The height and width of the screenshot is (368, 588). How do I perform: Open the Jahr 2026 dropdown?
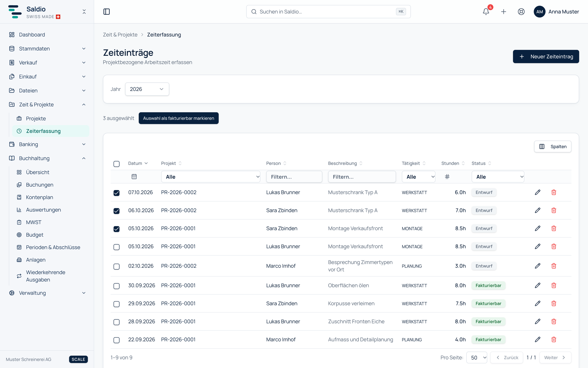tap(147, 89)
